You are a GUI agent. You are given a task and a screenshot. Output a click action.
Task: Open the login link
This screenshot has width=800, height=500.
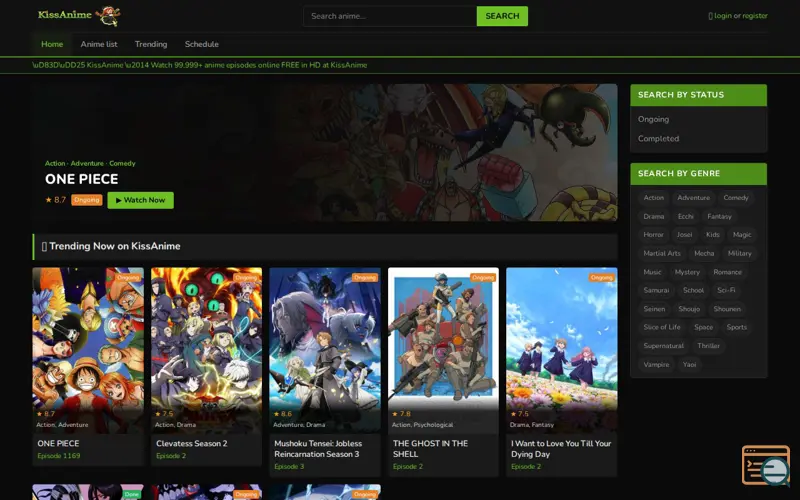pyautogui.click(x=722, y=16)
